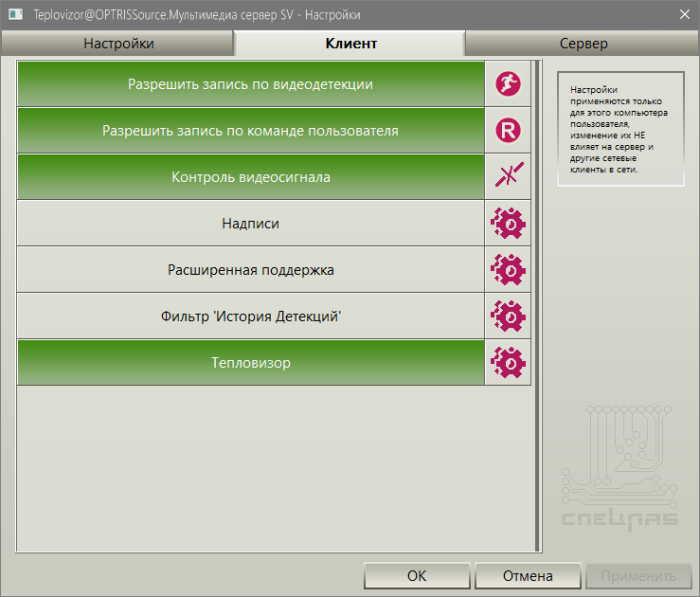Switch to the Настройки tab

(x=118, y=44)
